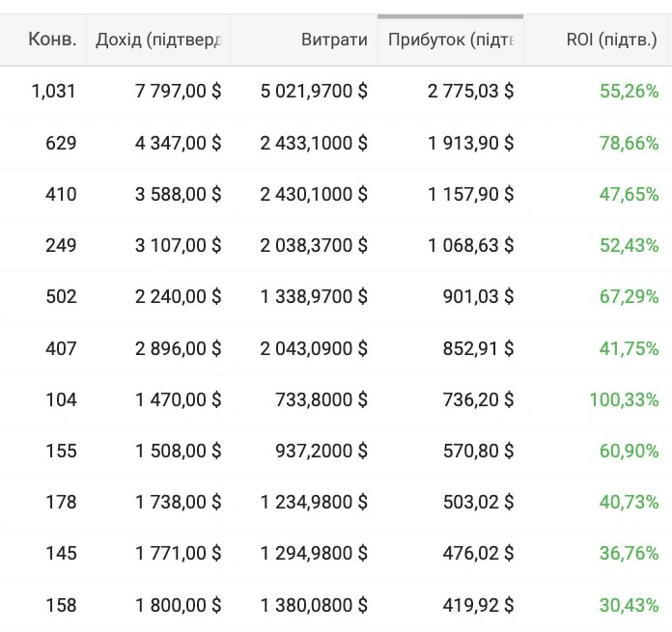Sort by Дохід (підтверд column header
Image resolution: width=672 pixels, height=632 pixels.
[x=158, y=40]
